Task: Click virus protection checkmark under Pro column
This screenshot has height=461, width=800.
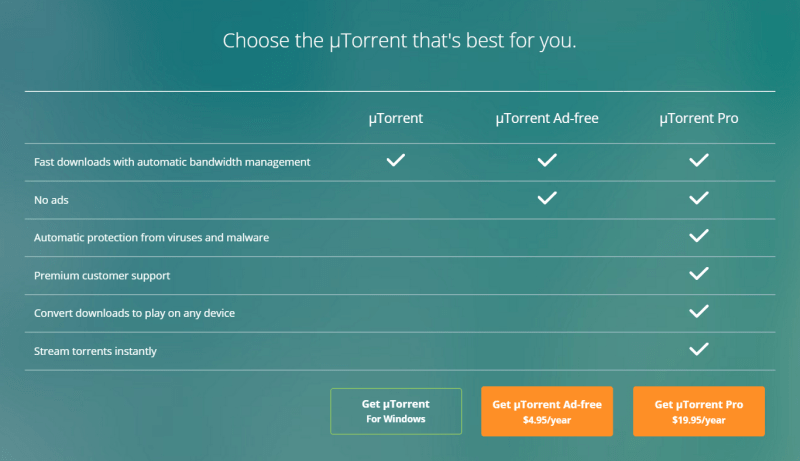Action: pos(699,236)
